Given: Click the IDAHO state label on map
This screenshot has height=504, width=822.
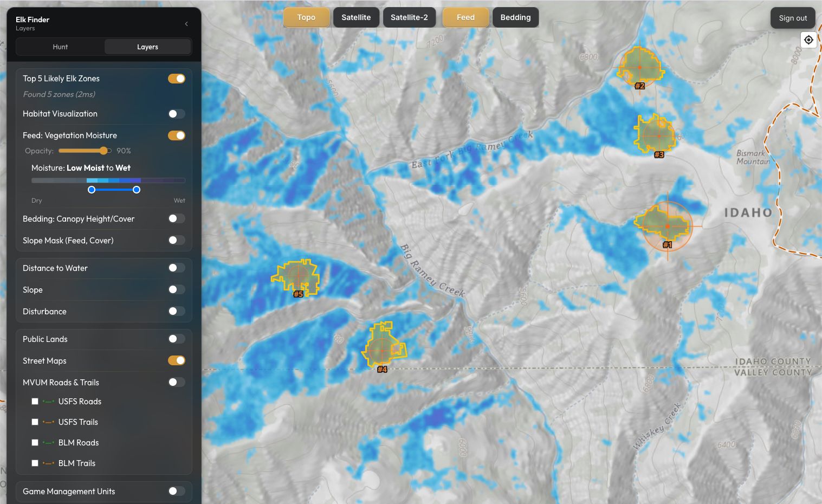Looking at the screenshot, I should (748, 212).
